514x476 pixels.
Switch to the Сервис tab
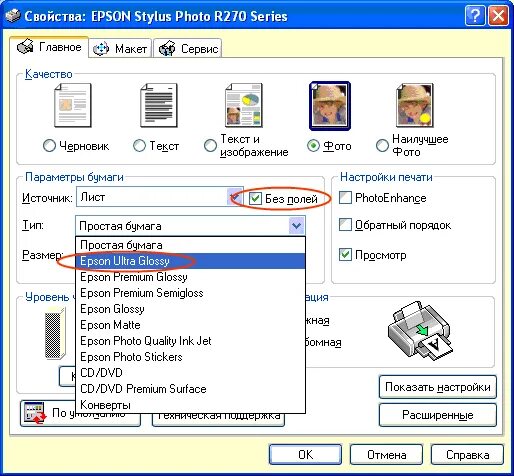point(188,49)
